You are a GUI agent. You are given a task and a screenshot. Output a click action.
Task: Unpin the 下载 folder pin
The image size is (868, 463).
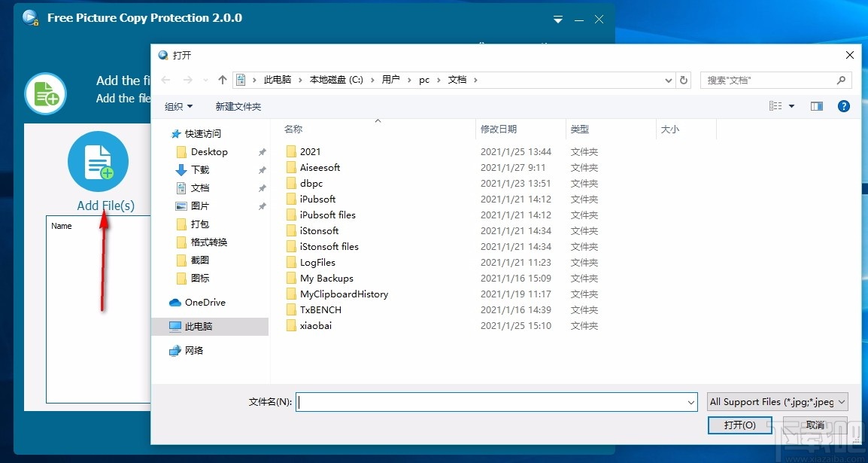(x=261, y=169)
